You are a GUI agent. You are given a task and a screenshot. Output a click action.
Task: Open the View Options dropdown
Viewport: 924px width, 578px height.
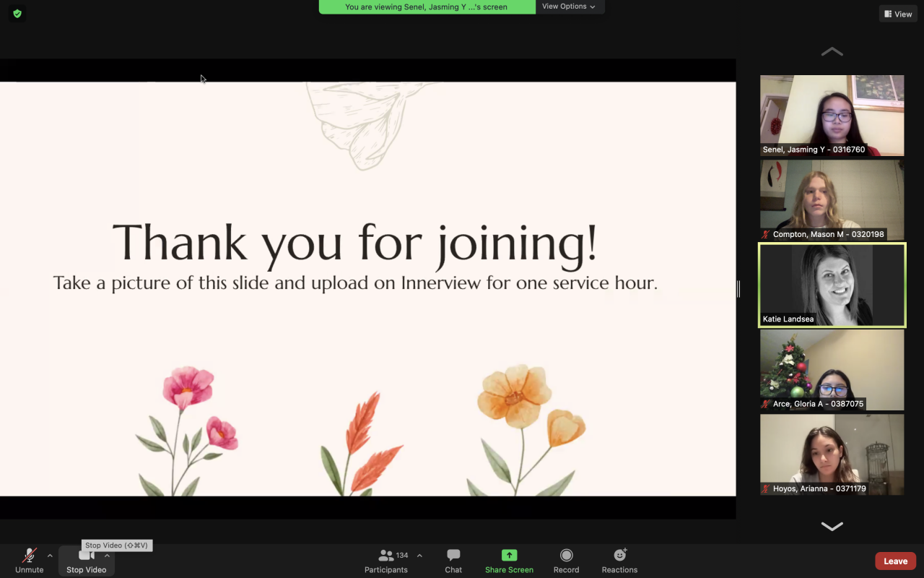[570, 7]
